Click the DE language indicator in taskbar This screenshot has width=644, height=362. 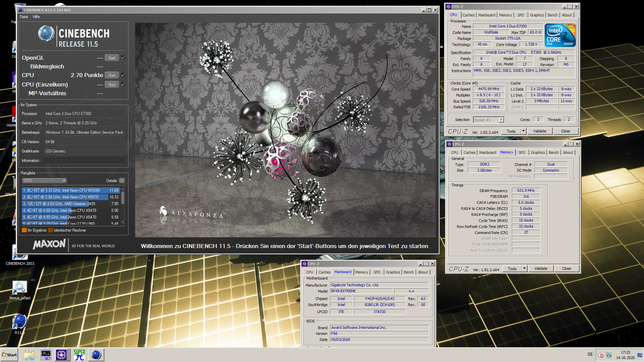pos(590,354)
